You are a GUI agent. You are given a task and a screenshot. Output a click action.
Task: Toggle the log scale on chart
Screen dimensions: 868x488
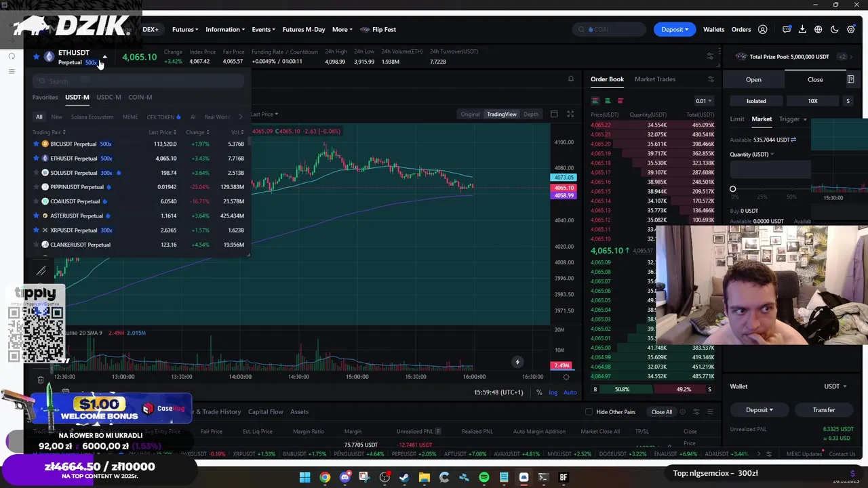pos(553,392)
